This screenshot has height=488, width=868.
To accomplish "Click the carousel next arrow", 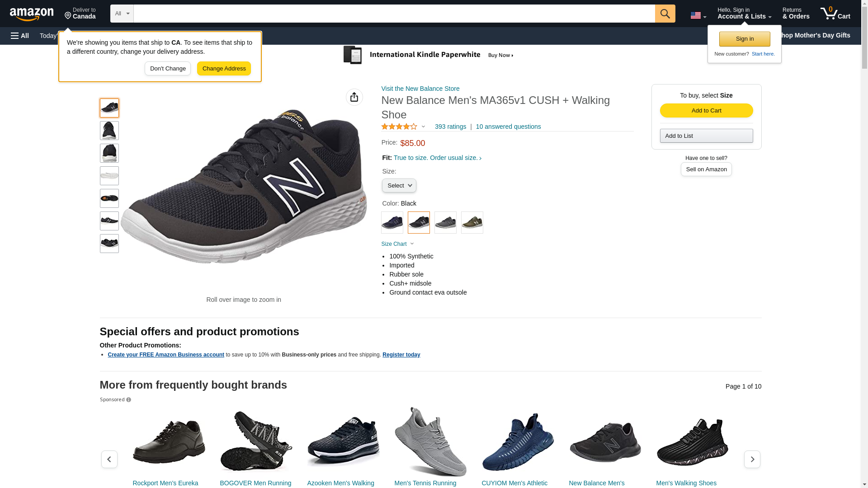I will coord(752,459).
